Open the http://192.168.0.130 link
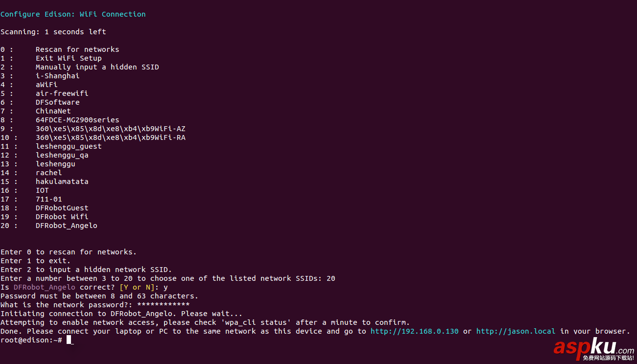The width and height of the screenshot is (637, 364). tap(414, 331)
